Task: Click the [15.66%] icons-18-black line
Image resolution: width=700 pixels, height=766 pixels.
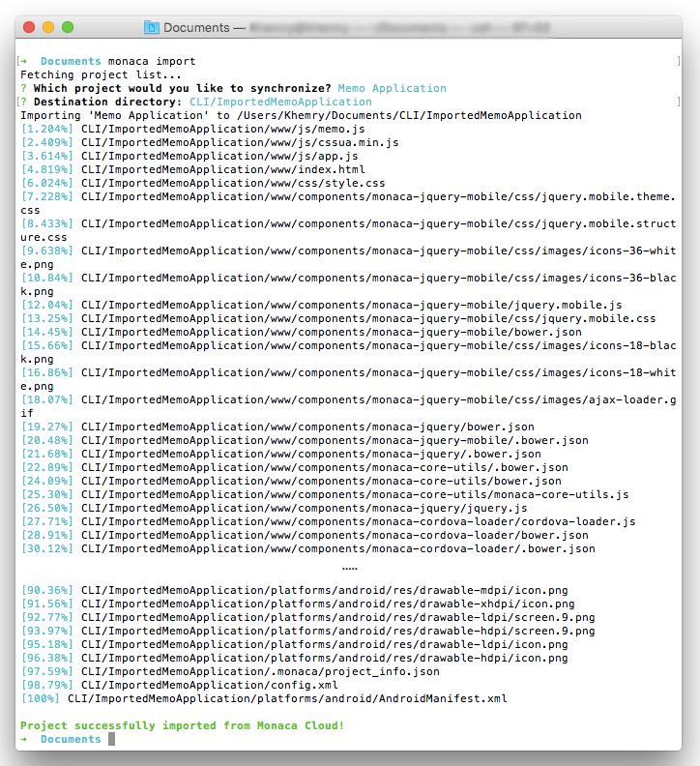Action: (x=348, y=352)
